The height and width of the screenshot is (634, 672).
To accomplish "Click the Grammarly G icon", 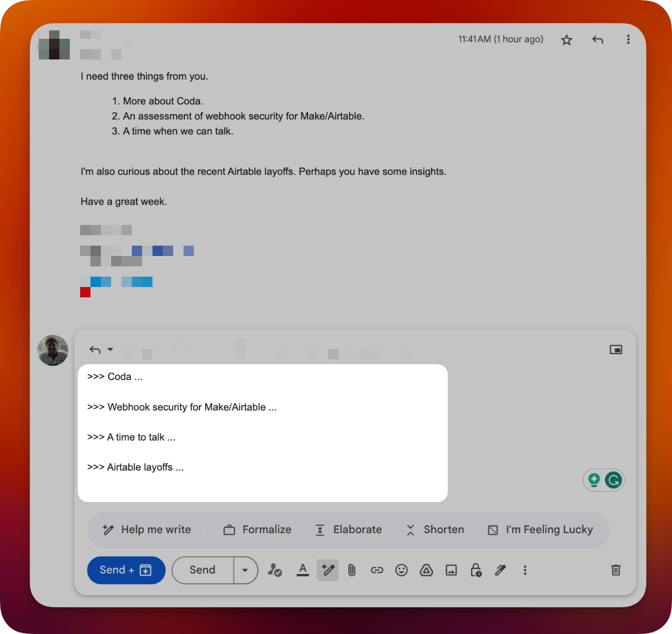I will [613, 480].
